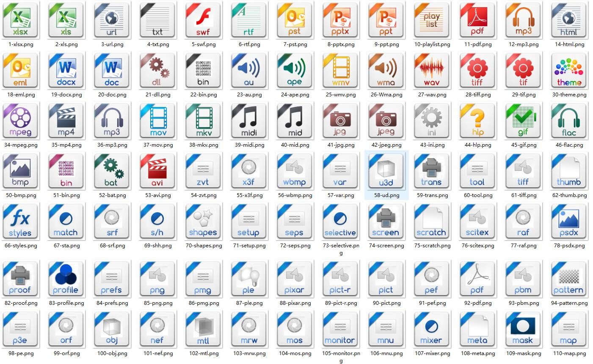The width and height of the screenshot is (593, 364).
Task: Select the thumb blank page icon
Action: pos(569,171)
